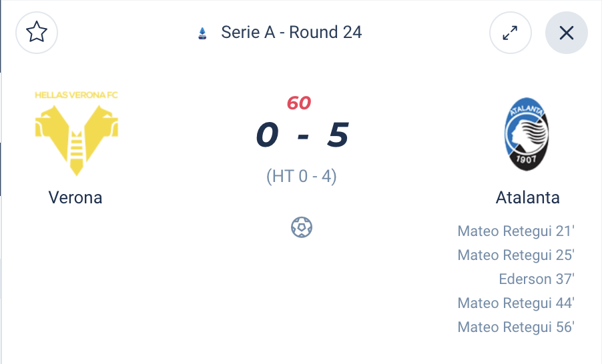Click the 0 - 5 live score
Viewport: 602px width, 364px height.
tap(302, 135)
